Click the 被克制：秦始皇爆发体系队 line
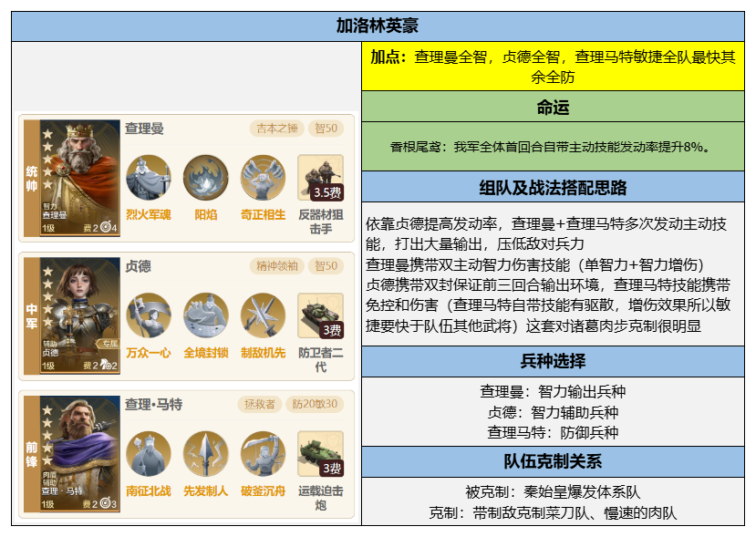 [553, 491]
